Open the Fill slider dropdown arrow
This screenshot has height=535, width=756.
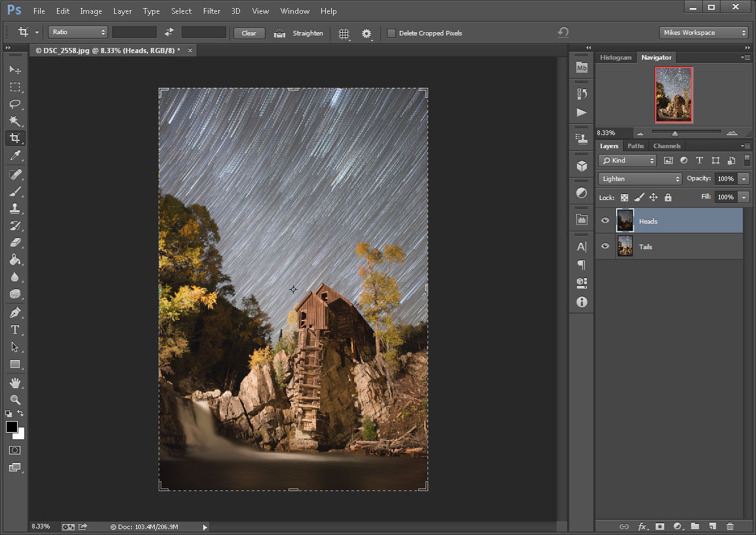744,197
